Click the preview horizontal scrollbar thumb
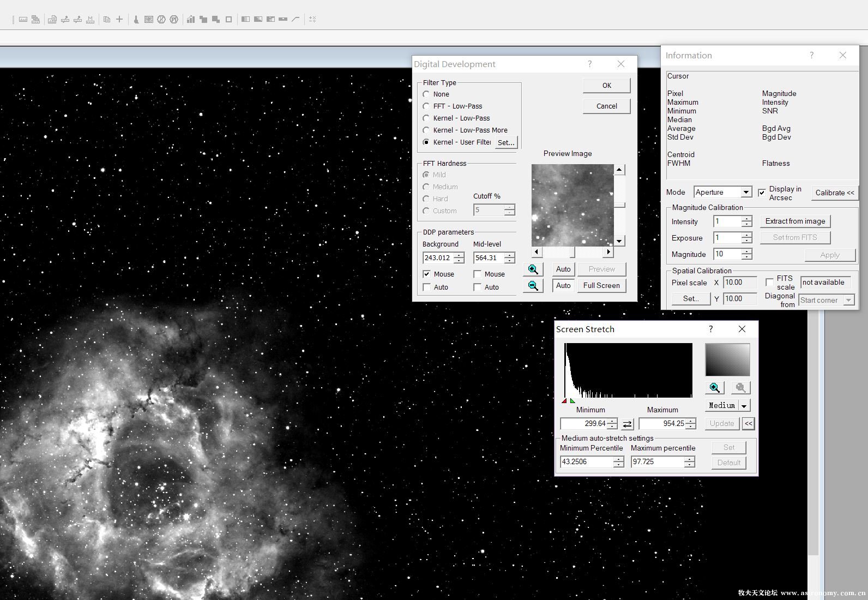The width and height of the screenshot is (868, 600). (x=572, y=252)
